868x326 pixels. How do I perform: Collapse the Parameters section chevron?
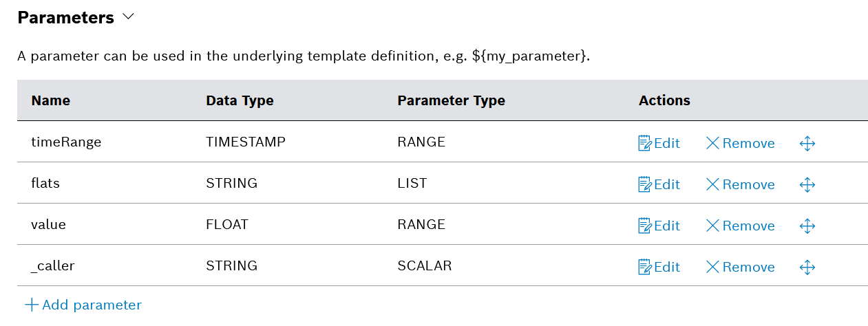127,18
